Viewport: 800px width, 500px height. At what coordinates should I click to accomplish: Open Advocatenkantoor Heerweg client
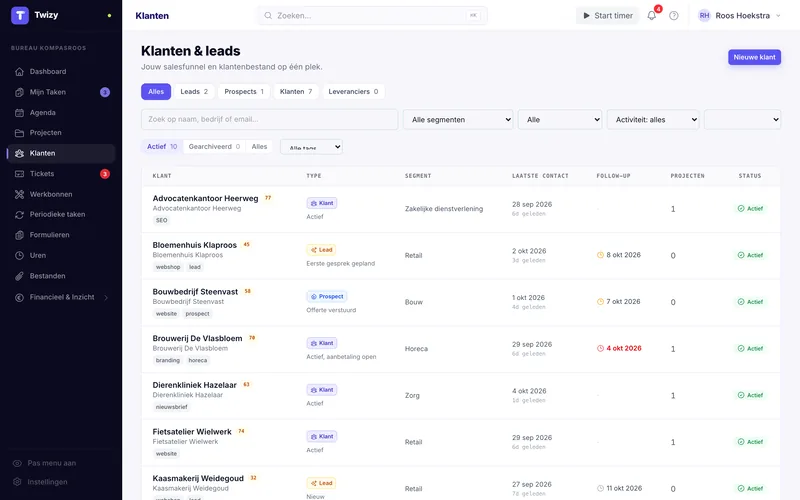click(x=206, y=198)
